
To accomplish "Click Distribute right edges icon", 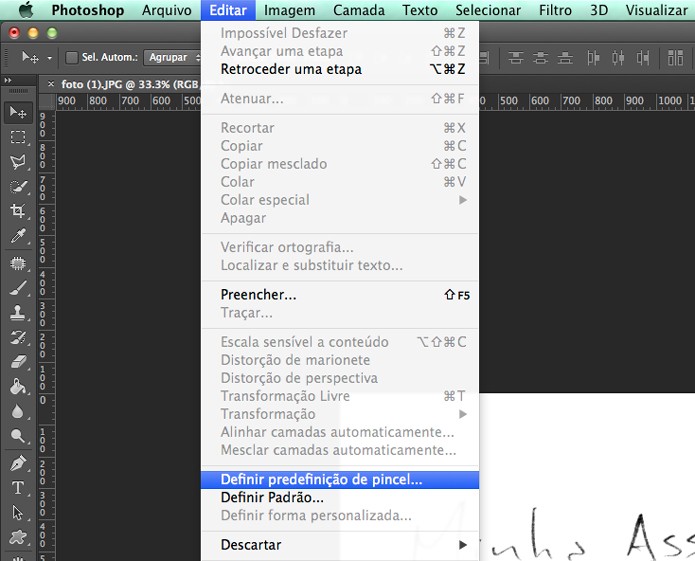I will pyautogui.click(x=643, y=58).
